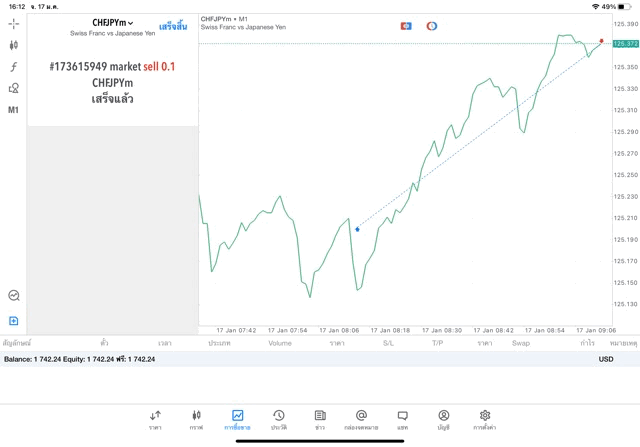This screenshot has height=447, width=640.
Task: Switch to the ราคา quotes tab
Action: [x=155, y=420]
